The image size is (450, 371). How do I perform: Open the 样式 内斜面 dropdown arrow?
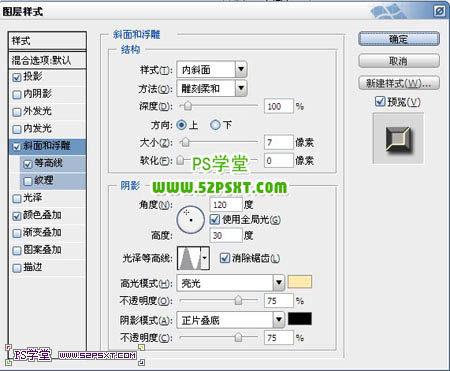click(x=241, y=70)
